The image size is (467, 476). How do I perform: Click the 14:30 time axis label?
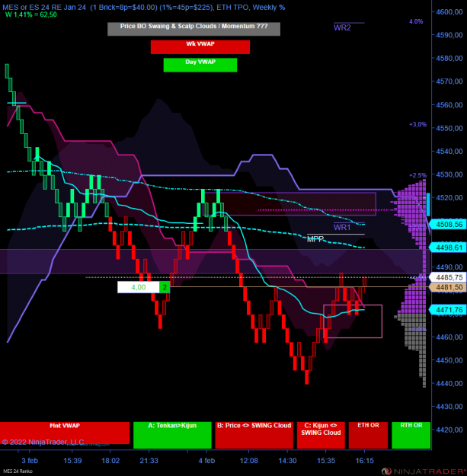pos(287,461)
